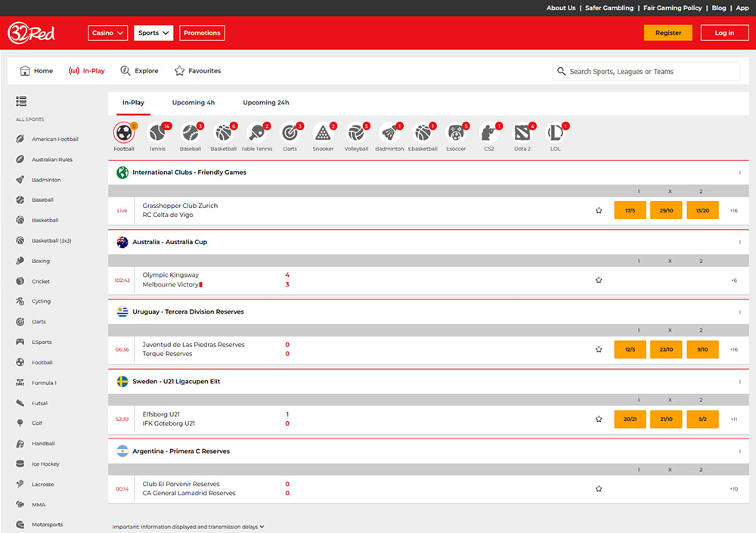Switch to the Upcoming 24h tab
Viewport: 756px width, 533px height.
click(266, 103)
